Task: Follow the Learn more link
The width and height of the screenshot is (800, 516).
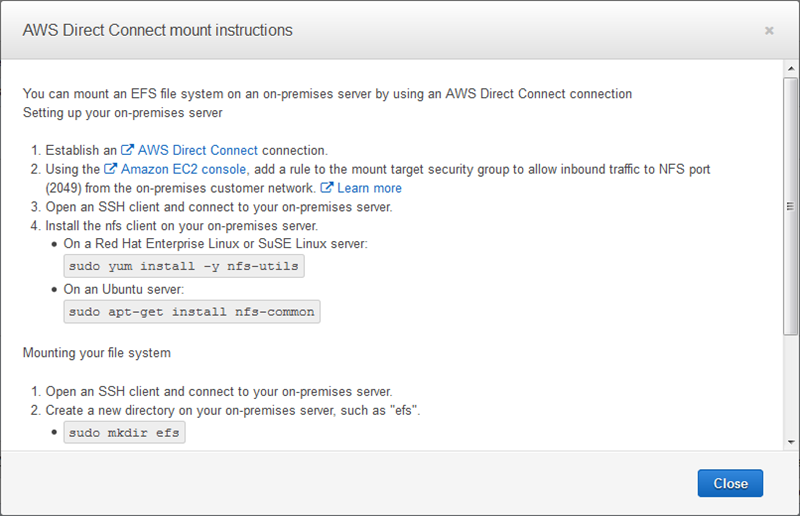Action: click(x=369, y=188)
